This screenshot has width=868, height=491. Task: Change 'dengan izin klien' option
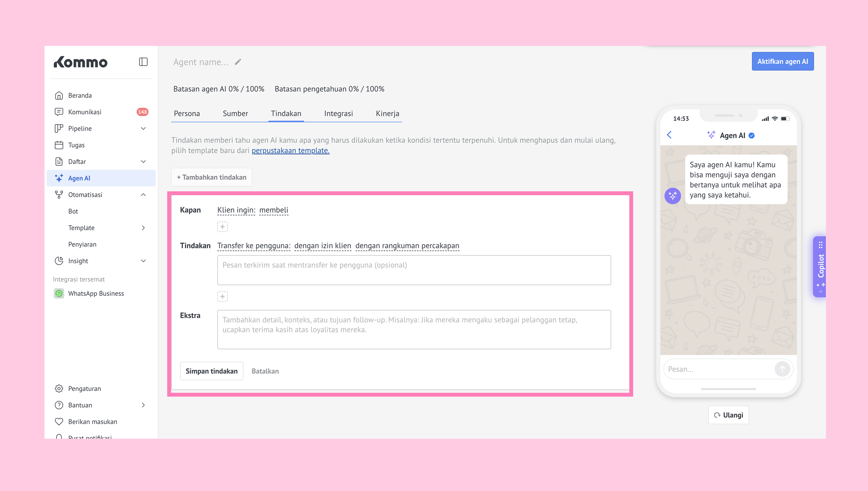coord(323,246)
